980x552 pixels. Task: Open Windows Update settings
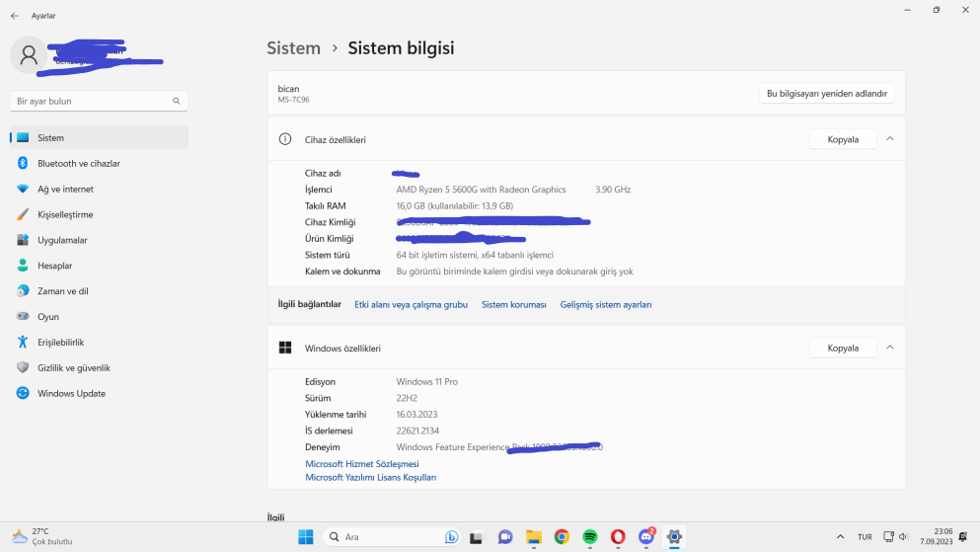[99, 394]
